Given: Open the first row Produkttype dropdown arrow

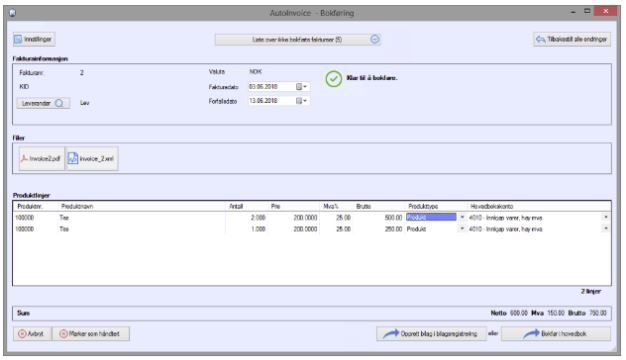Looking at the screenshot, I should coord(462,217).
